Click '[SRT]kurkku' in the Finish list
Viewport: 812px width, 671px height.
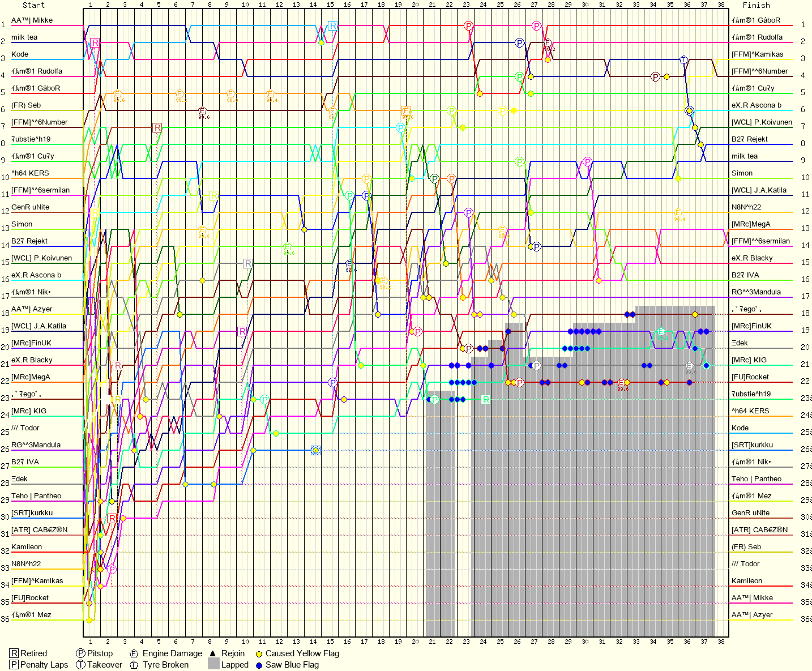pos(752,445)
